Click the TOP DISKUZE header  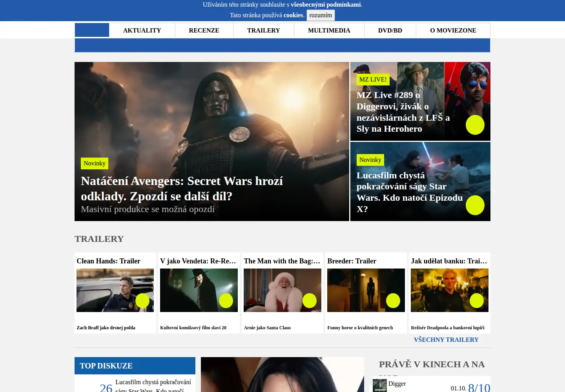click(135, 366)
